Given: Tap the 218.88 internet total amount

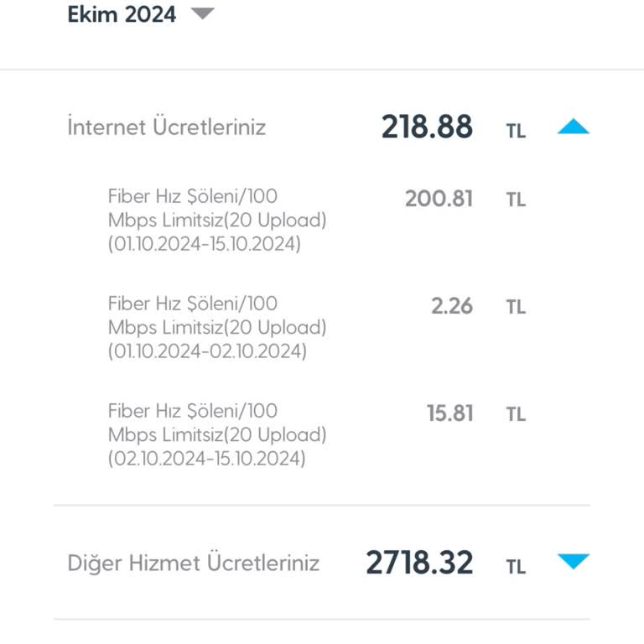Looking at the screenshot, I should [427, 127].
